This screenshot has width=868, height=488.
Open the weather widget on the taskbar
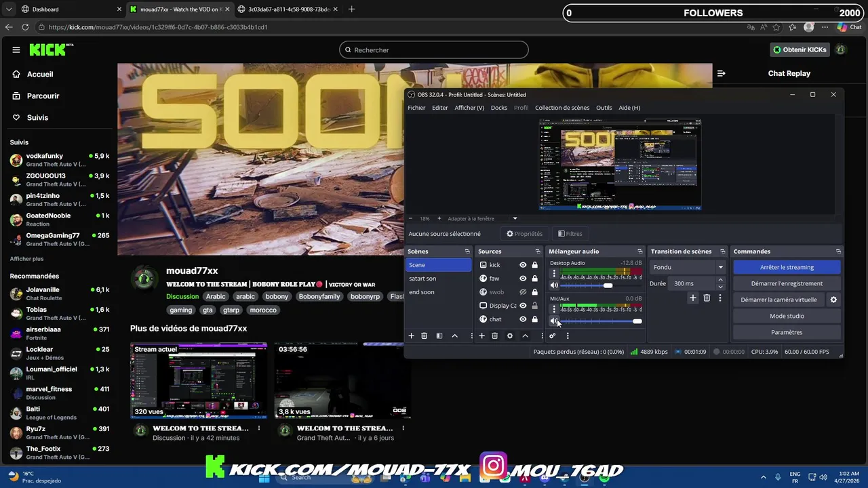click(x=34, y=477)
